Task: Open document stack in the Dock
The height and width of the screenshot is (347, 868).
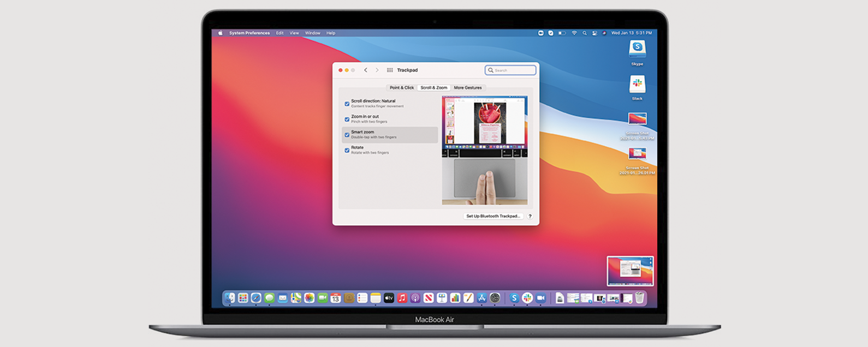Action: tap(560, 298)
